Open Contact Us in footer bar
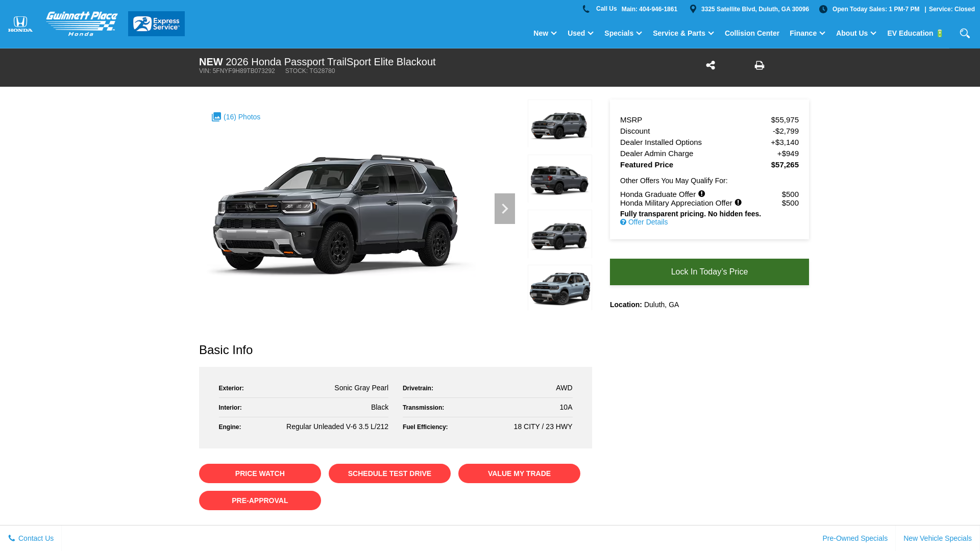Image resolution: width=980 pixels, height=551 pixels. point(31,538)
